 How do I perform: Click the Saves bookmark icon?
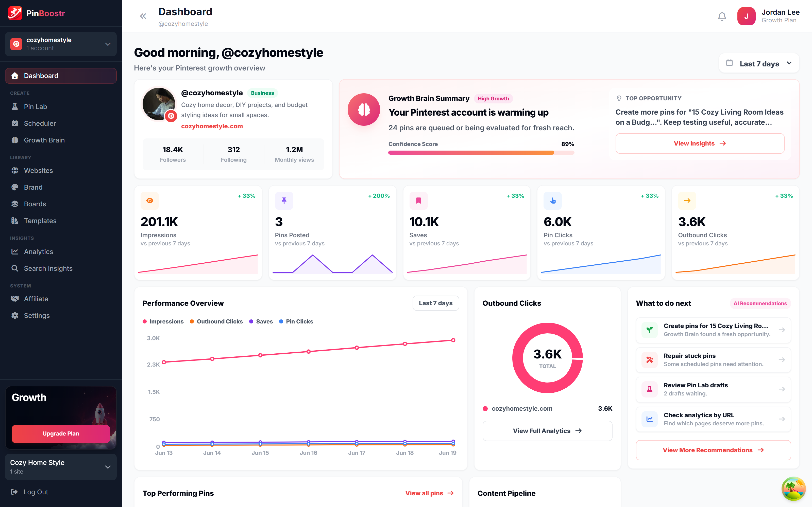point(418,201)
